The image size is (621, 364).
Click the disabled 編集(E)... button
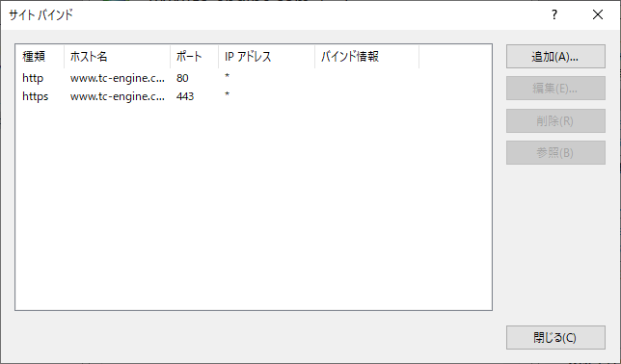pyautogui.click(x=555, y=89)
